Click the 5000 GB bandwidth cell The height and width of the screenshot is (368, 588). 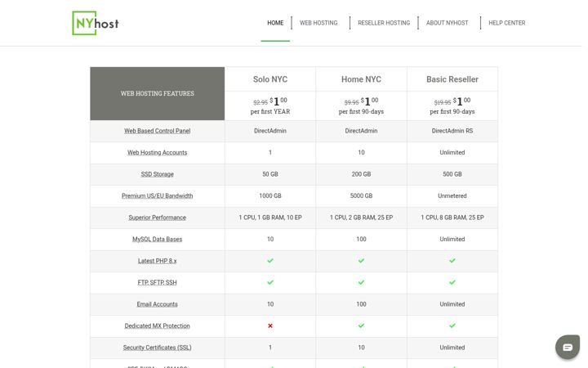[361, 195]
